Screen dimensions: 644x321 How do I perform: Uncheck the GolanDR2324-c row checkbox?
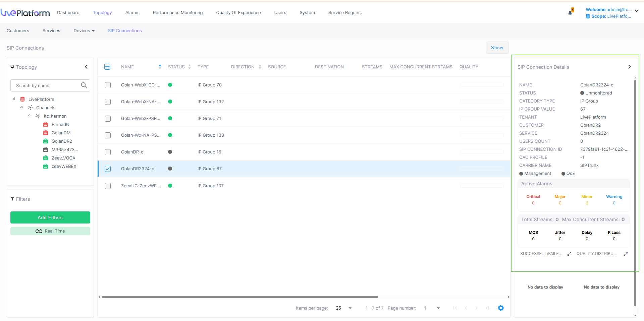[108, 169]
